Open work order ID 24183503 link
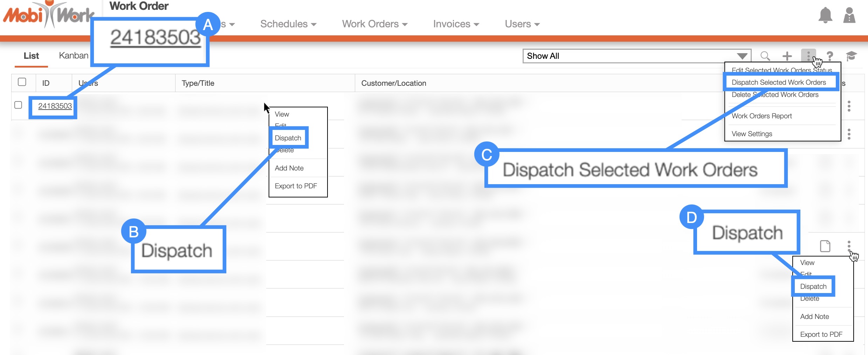This screenshot has width=868, height=355. click(x=55, y=106)
